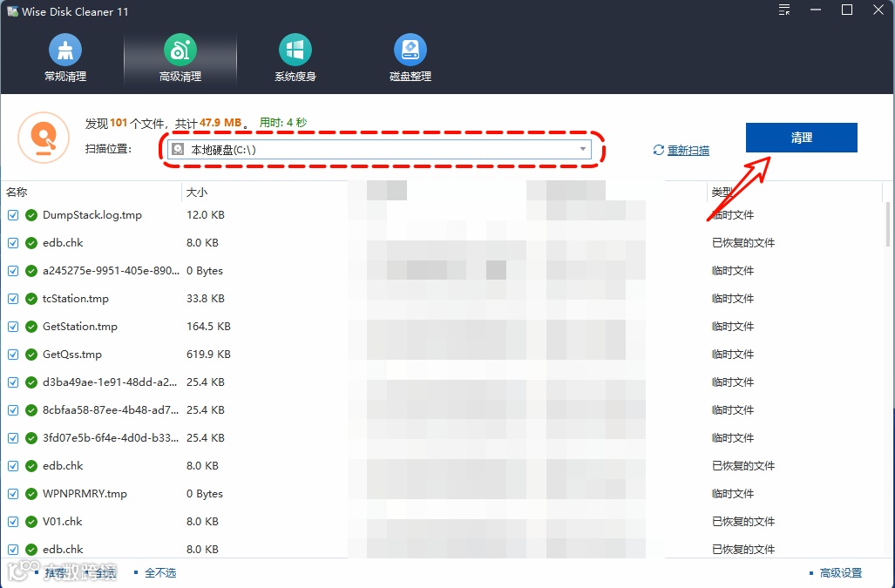Click 临时文件 type in tcStation.tmp row
This screenshot has height=588, width=895.
pos(733,298)
